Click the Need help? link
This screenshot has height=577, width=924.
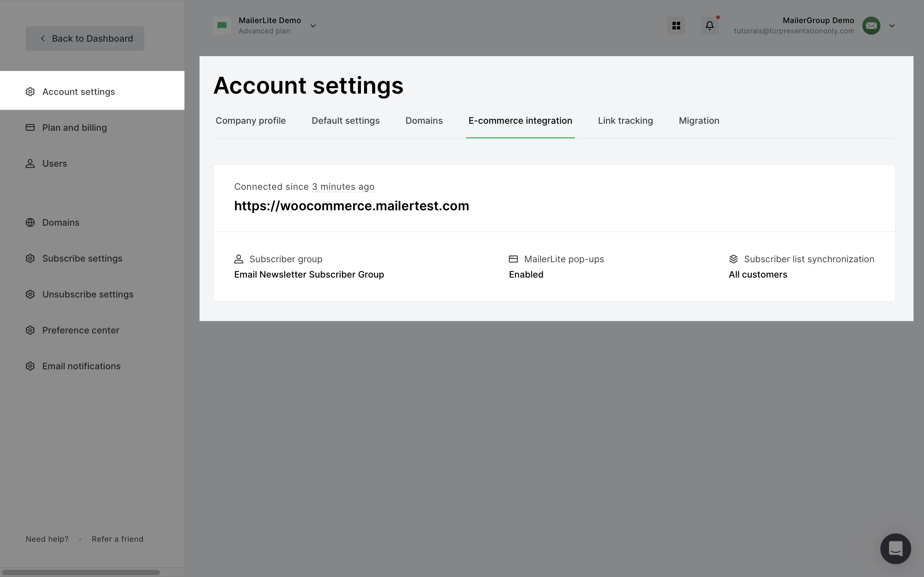pos(47,539)
